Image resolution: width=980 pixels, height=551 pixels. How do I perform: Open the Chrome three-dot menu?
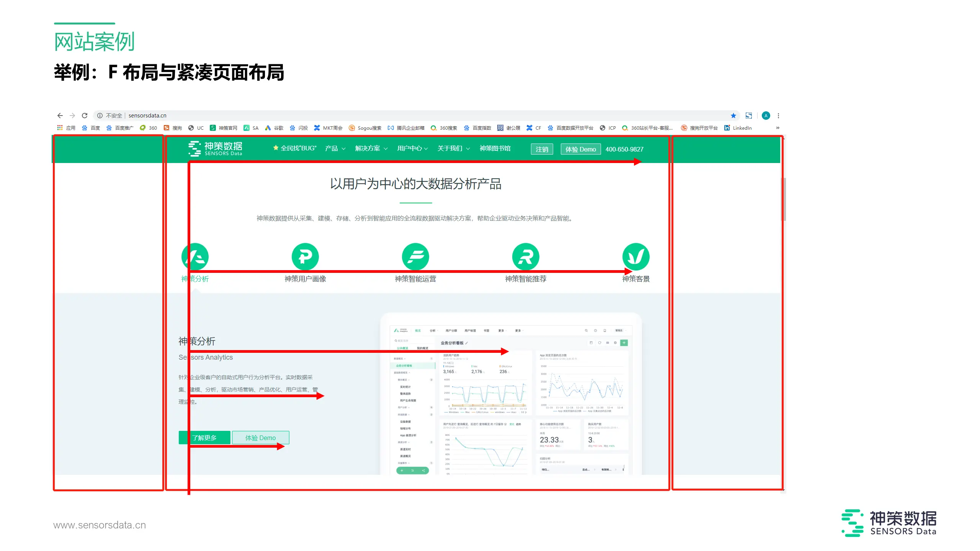click(x=778, y=116)
